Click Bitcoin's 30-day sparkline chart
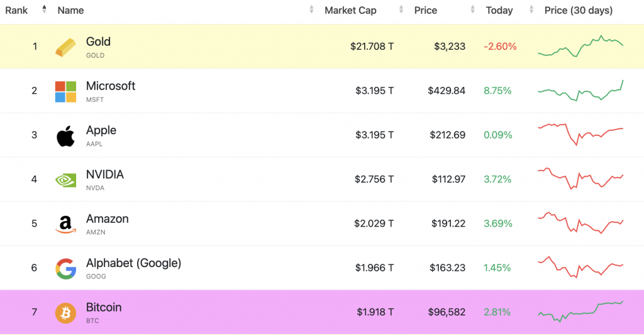 pyautogui.click(x=580, y=311)
